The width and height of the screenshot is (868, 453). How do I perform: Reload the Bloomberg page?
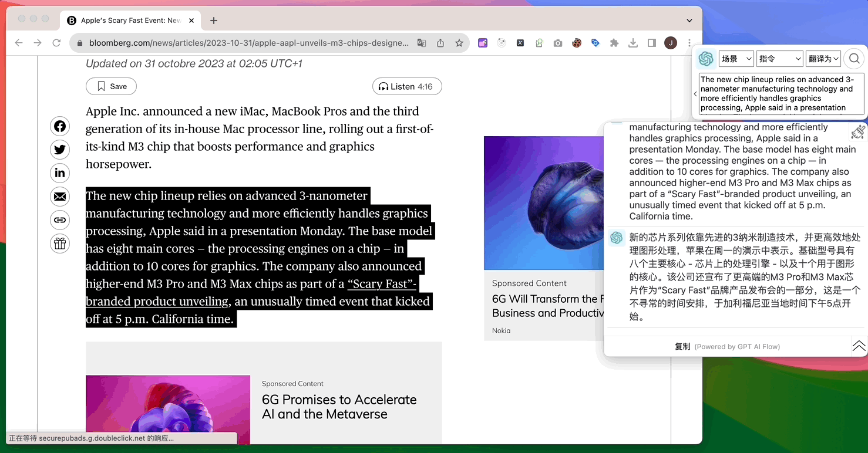(x=56, y=43)
